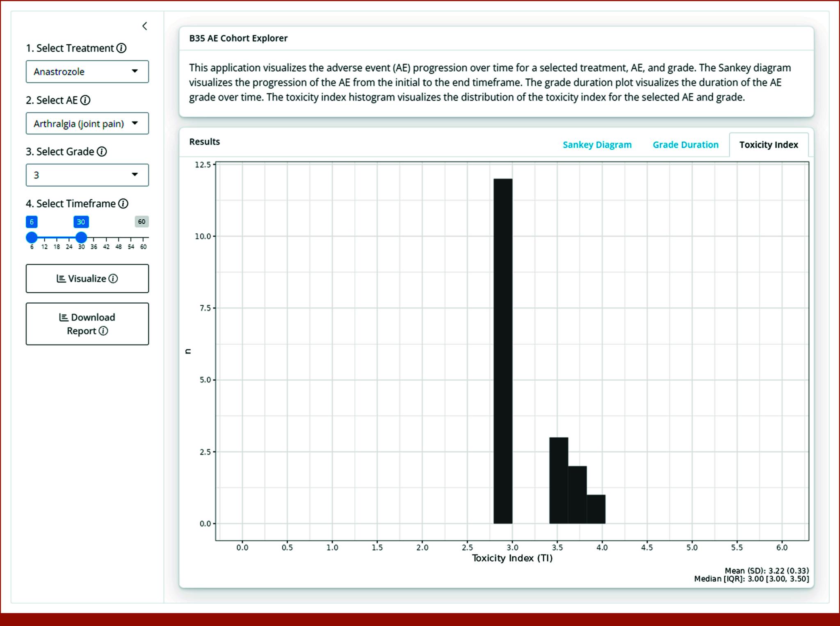Open the Arthralgia (joint pain) AE dropdown

(x=87, y=123)
